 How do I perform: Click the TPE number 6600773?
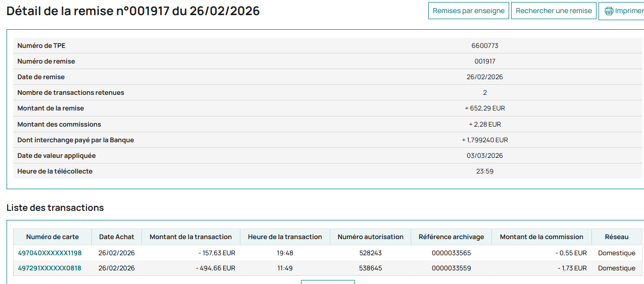click(485, 45)
